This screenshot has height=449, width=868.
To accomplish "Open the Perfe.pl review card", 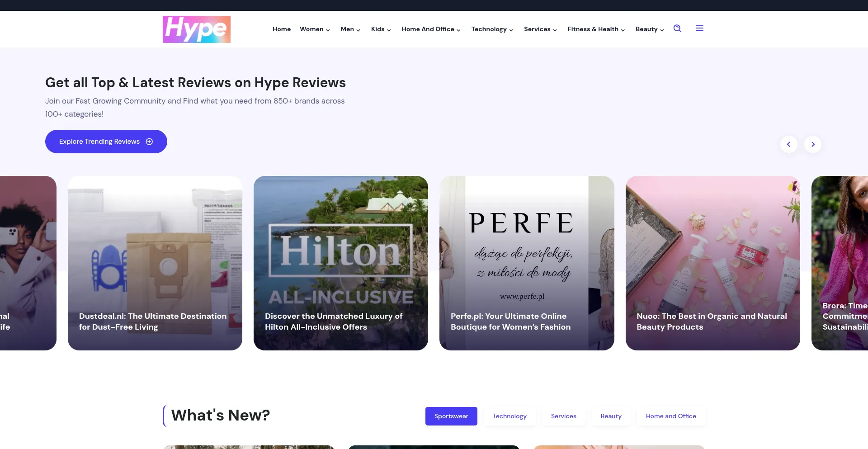I will coord(527,263).
